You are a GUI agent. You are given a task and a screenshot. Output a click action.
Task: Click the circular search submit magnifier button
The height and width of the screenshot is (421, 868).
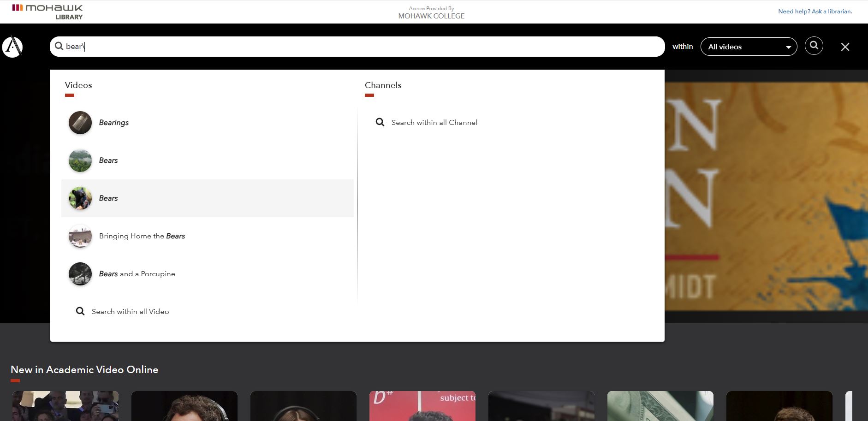point(814,46)
